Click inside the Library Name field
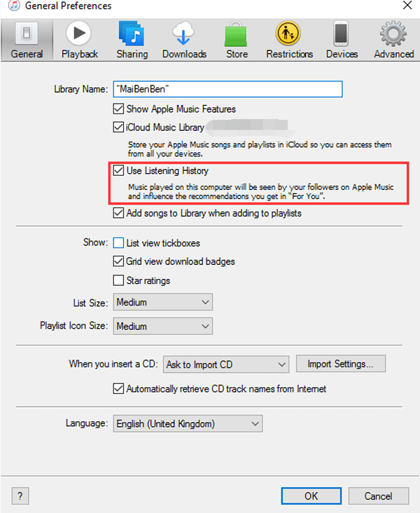Image resolution: width=420 pixels, height=513 pixels. (227, 89)
